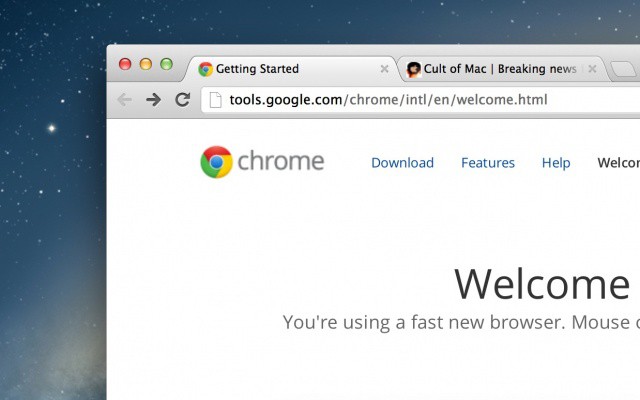Click the red window close button
The image size is (640, 400).
[x=125, y=64]
